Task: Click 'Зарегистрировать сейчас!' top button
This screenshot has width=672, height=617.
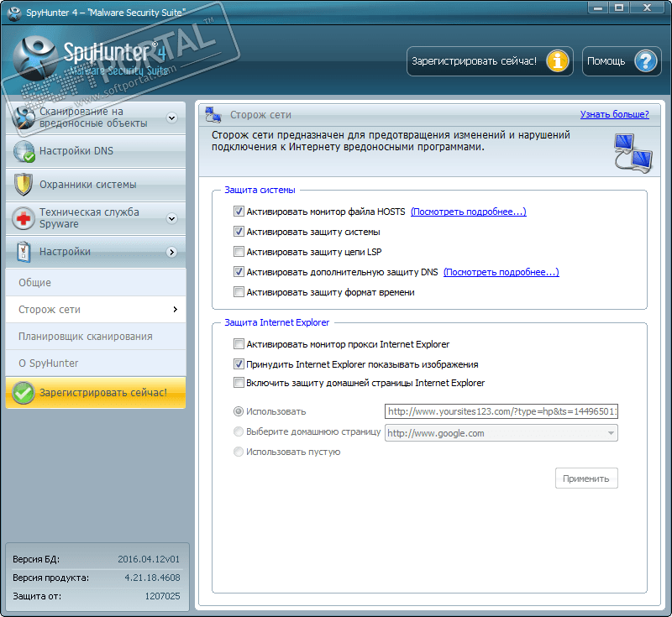Action: tap(490, 61)
